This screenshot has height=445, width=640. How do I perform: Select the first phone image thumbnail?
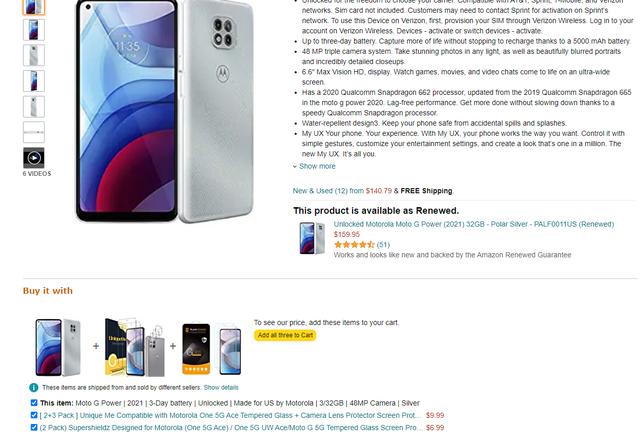pos(34,7)
